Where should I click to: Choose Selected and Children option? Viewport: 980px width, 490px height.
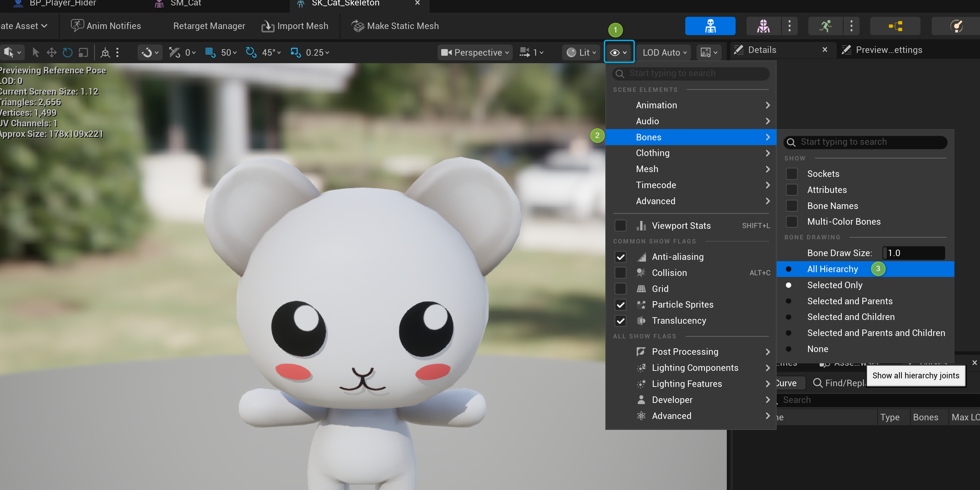(865, 317)
